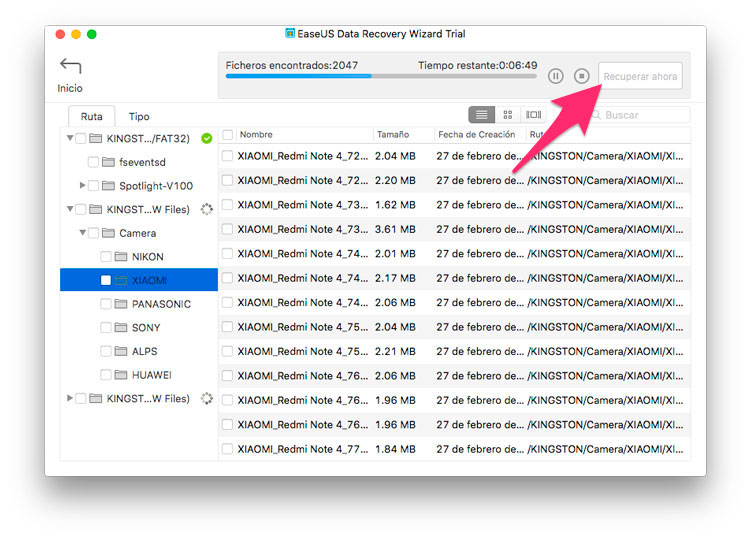
Task: Check the fseventsd folder checkbox
Action: coord(94,162)
